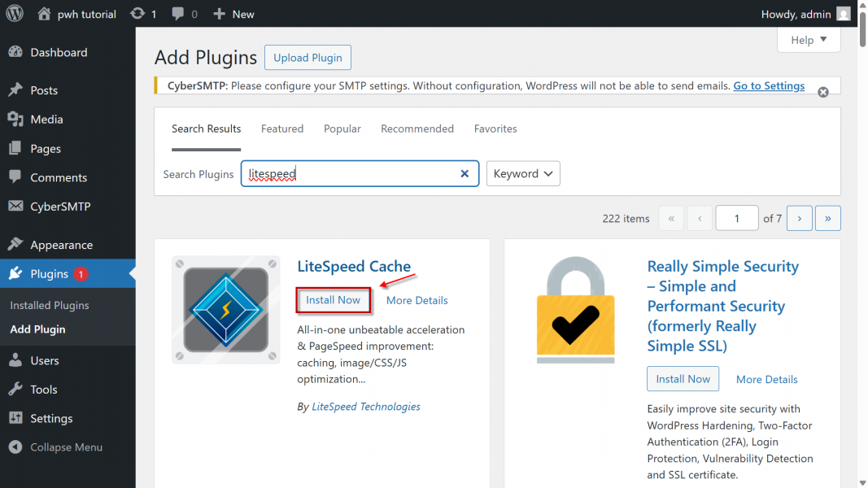Click the Really Simple Security padlock icon
The image size is (868, 488).
(x=576, y=310)
